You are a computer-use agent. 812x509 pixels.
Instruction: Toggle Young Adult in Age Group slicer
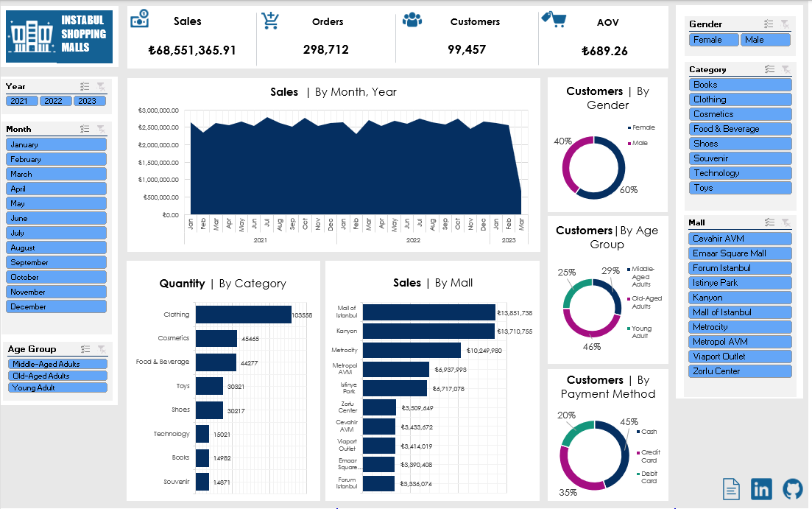[57, 387]
